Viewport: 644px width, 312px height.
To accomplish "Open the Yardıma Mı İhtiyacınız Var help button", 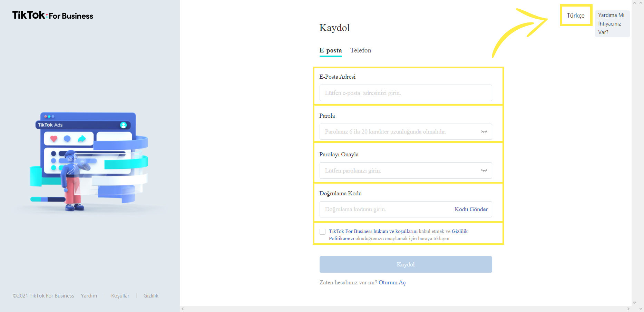I will tap(612, 24).
